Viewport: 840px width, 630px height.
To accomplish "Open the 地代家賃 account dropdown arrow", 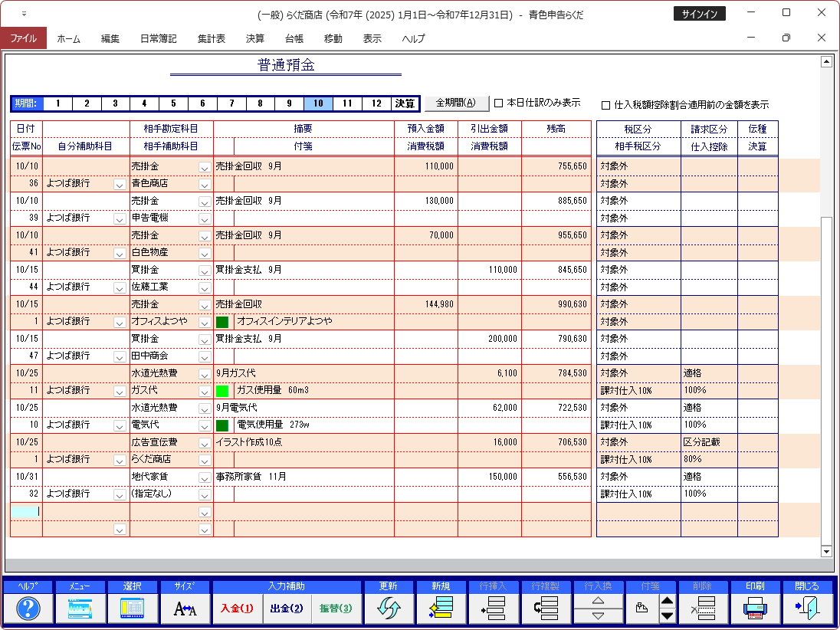I will (205, 477).
